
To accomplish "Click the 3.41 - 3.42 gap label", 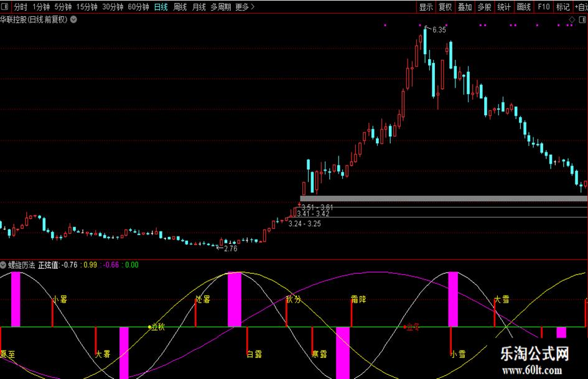I will tap(313, 214).
